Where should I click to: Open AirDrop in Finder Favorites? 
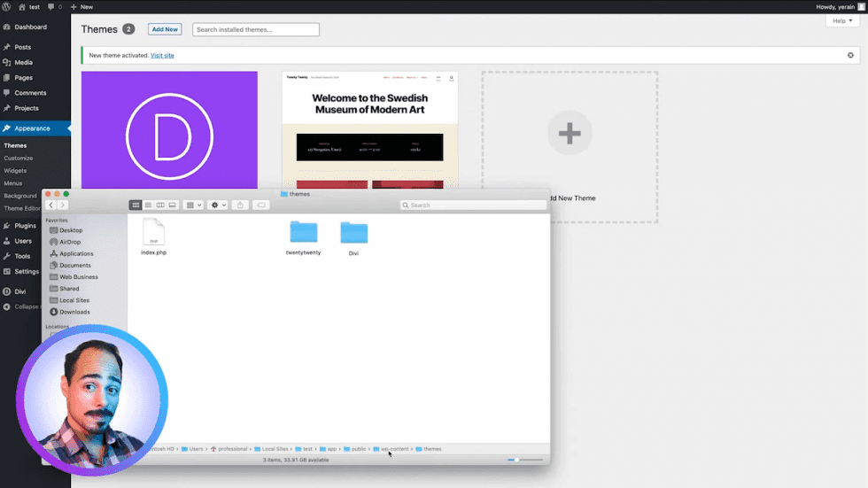pyautogui.click(x=70, y=242)
